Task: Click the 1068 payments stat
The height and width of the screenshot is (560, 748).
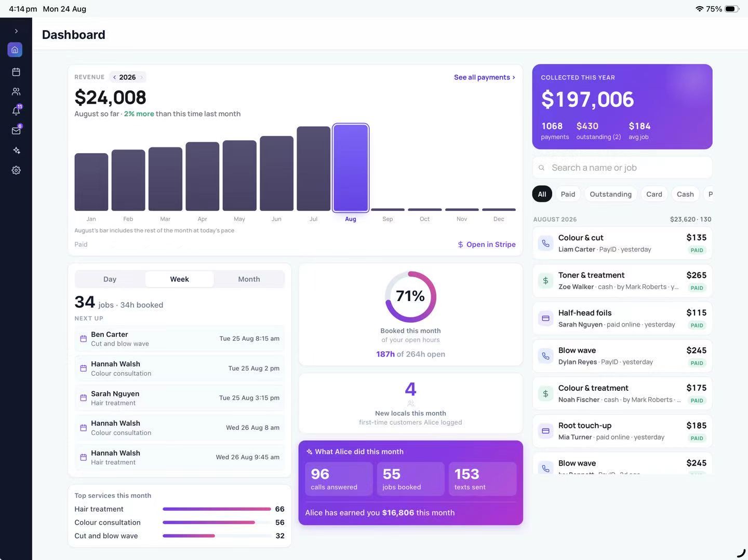Action: 555,131
